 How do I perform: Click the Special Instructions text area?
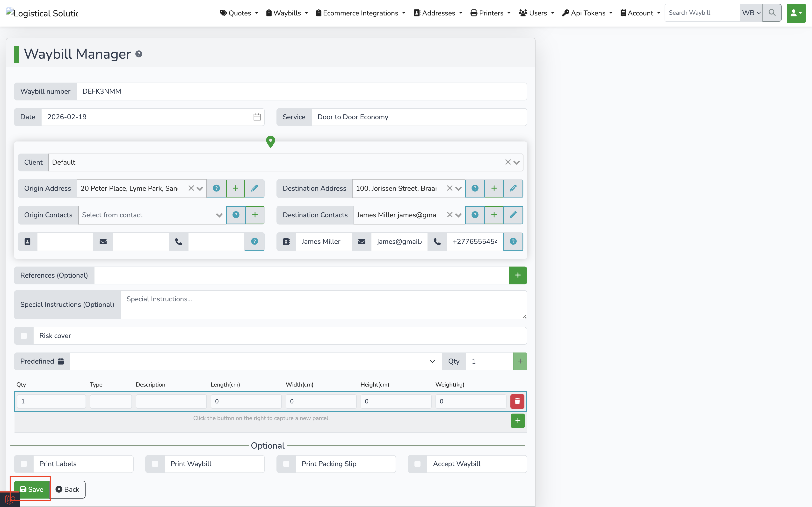click(323, 304)
